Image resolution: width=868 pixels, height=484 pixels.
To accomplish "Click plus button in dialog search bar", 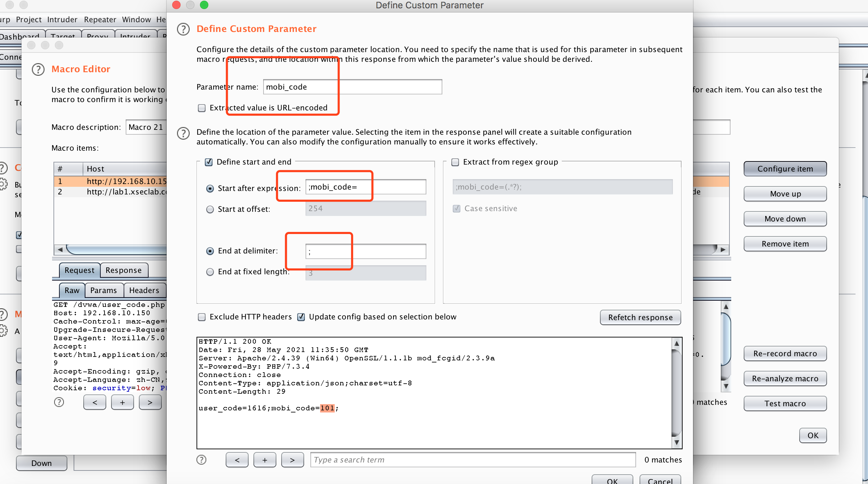I will tap(265, 460).
